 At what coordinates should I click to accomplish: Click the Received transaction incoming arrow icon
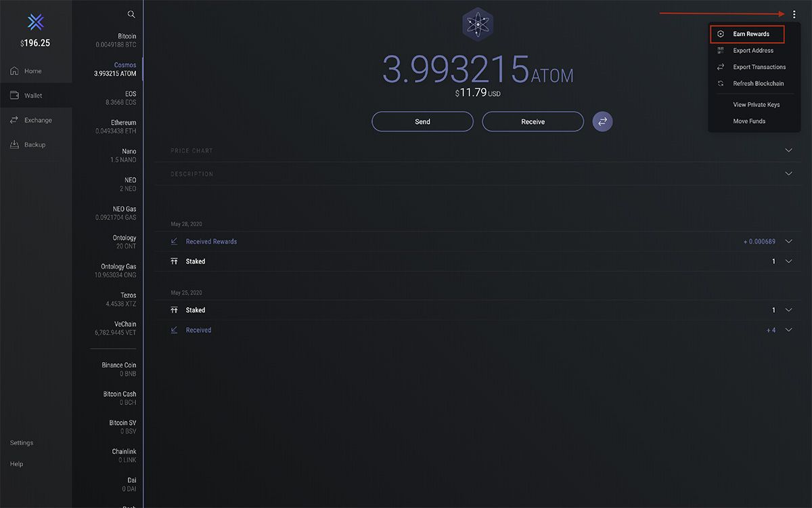[x=174, y=330]
